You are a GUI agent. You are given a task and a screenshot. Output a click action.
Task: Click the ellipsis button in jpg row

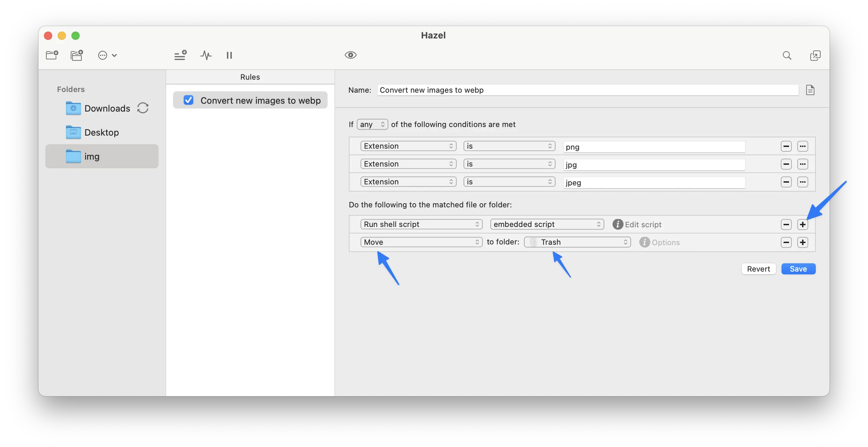pyautogui.click(x=803, y=164)
